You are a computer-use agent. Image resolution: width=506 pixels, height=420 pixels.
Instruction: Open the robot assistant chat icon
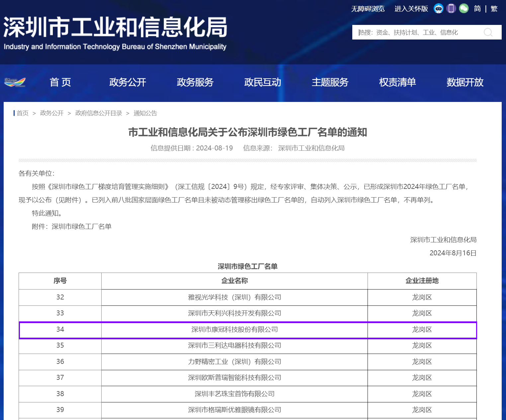[439, 9]
